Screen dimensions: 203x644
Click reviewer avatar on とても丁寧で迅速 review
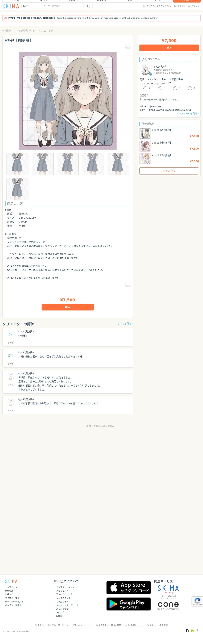10,402
